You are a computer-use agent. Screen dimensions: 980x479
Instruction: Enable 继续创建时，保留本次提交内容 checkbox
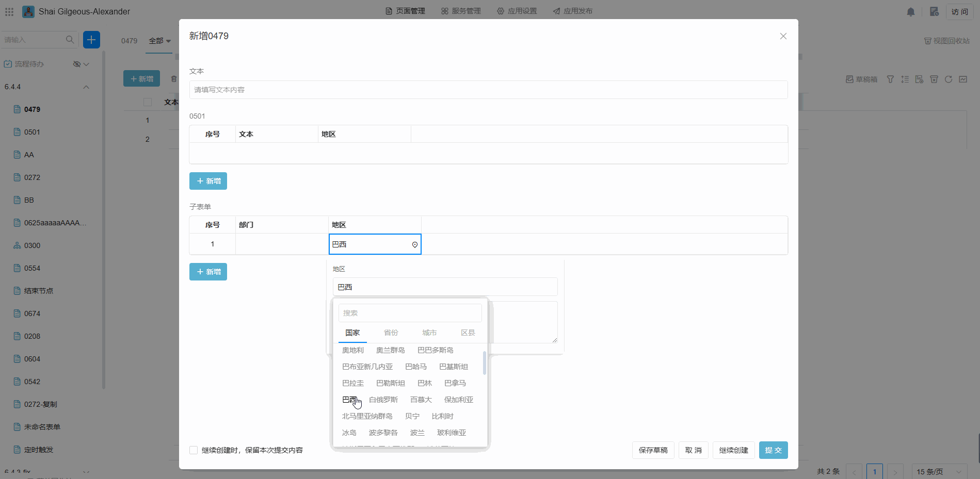[194, 450]
